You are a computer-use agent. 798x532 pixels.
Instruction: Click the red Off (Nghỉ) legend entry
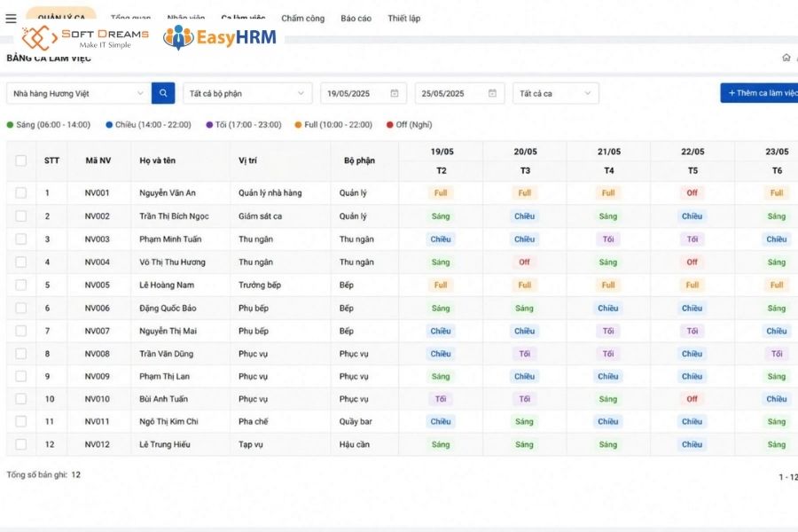[x=409, y=125]
